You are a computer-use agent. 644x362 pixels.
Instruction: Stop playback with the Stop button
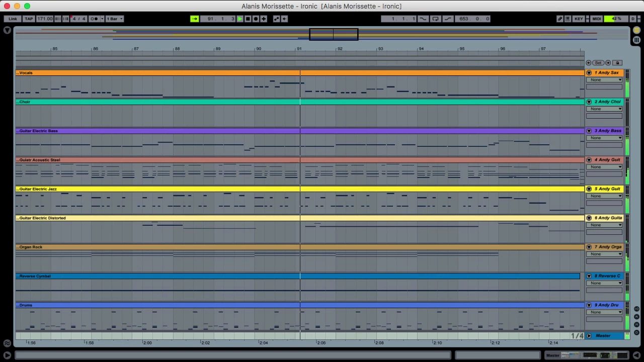tap(248, 19)
